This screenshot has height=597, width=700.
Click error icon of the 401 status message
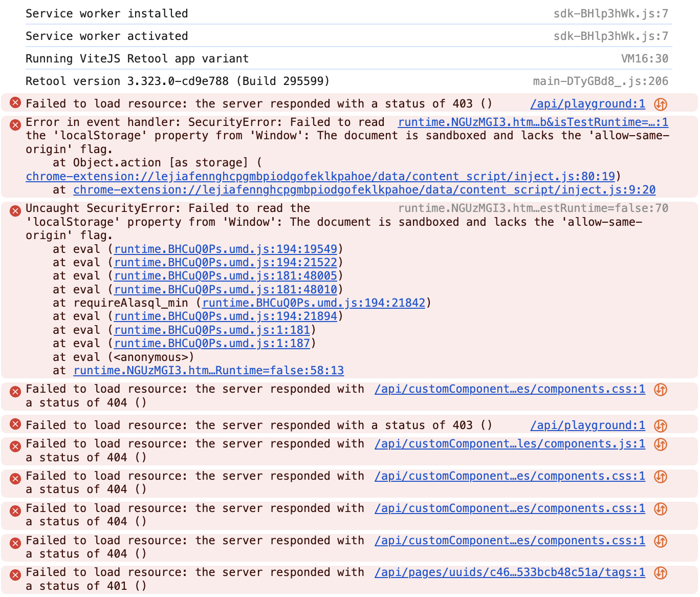click(x=15, y=574)
